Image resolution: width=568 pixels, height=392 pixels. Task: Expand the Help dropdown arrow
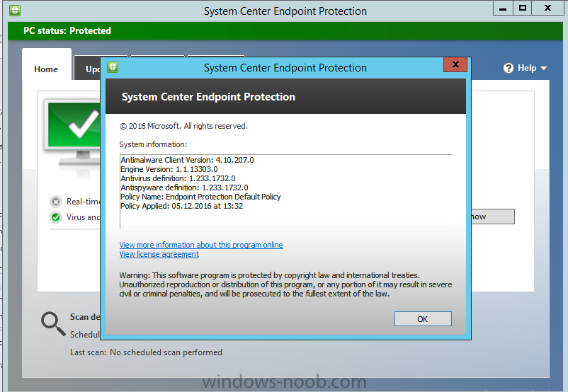543,69
